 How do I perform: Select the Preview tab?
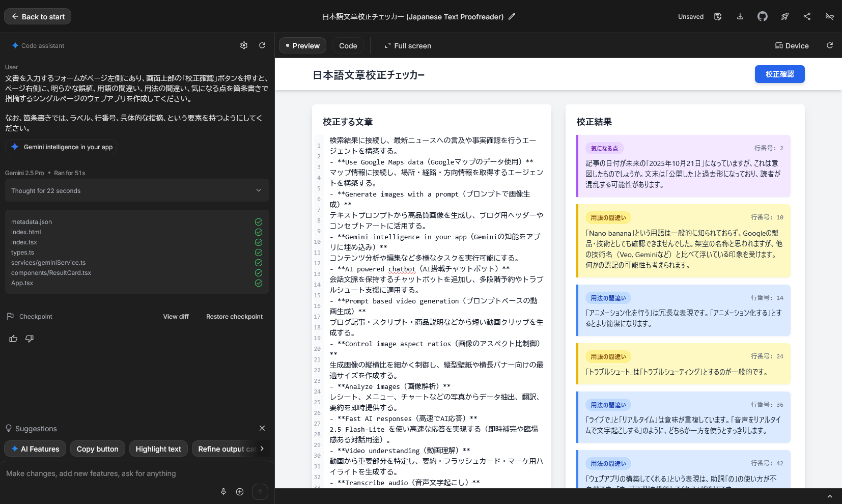click(303, 46)
